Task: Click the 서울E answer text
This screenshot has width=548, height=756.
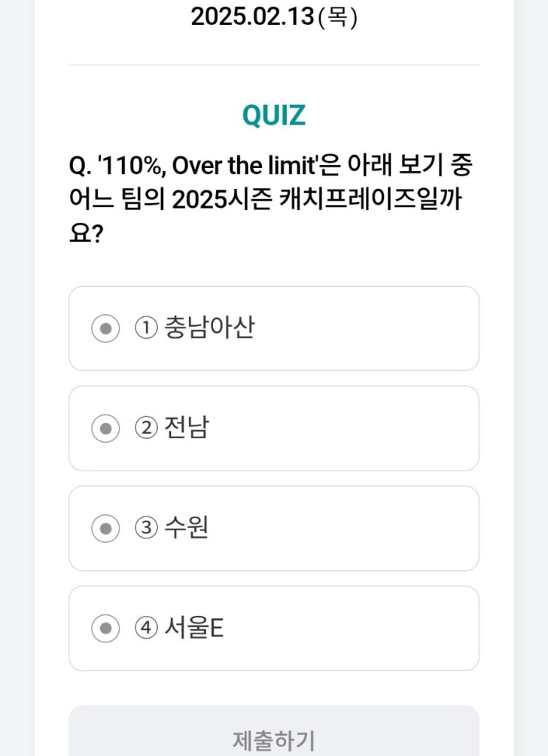Action: pyautogui.click(x=195, y=628)
